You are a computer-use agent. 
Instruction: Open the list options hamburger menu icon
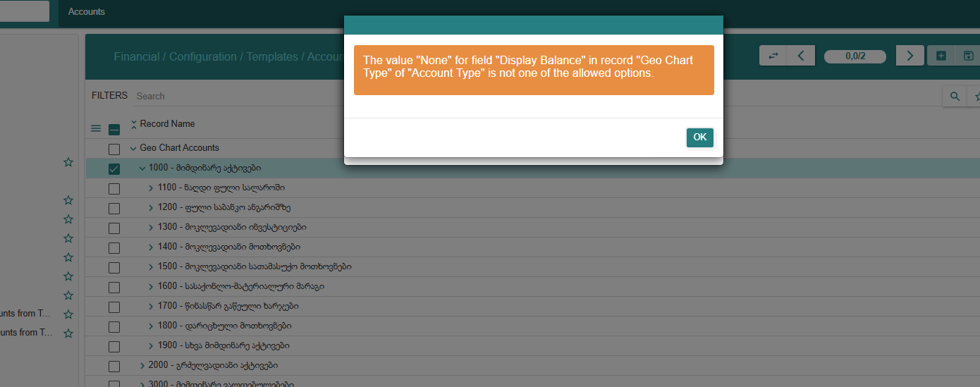coord(96,128)
